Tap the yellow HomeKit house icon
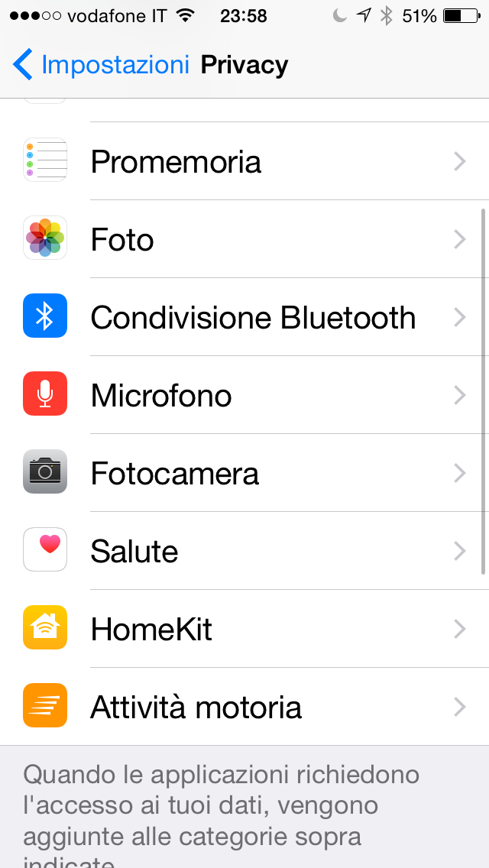This screenshot has width=489, height=868. [45, 628]
